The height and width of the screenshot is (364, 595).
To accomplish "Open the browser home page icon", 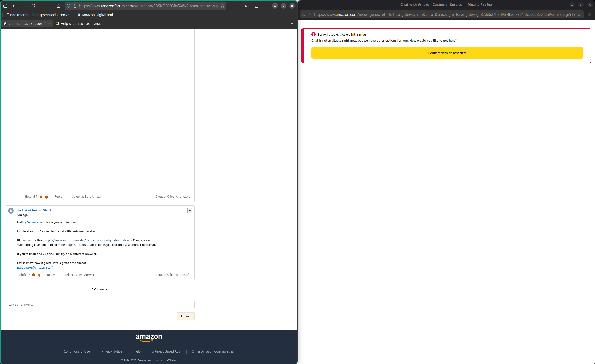I will 58,6.
